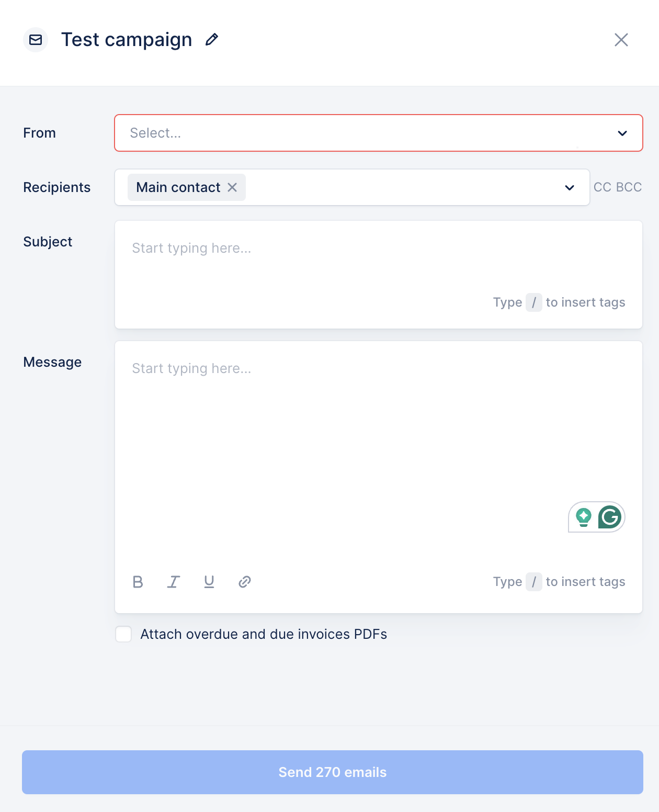This screenshot has width=659, height=812.
Task: Add CC recipients
Action: point(602,187)
